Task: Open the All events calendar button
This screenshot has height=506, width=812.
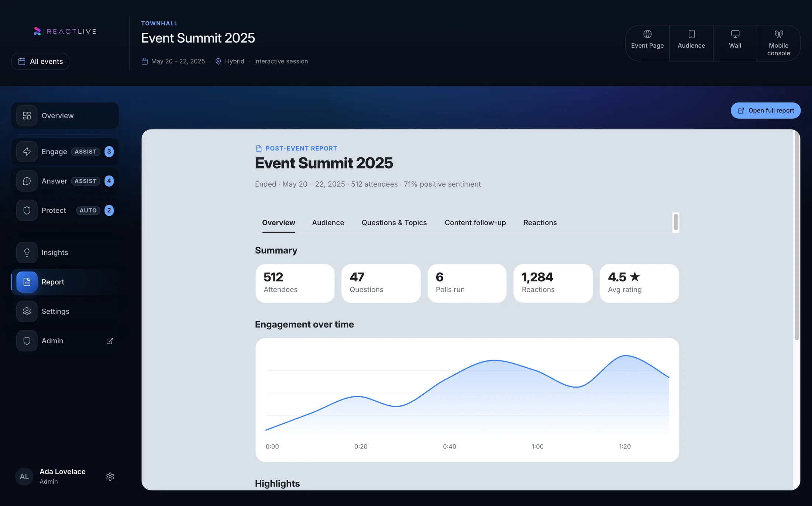Action: click(40, 61)
